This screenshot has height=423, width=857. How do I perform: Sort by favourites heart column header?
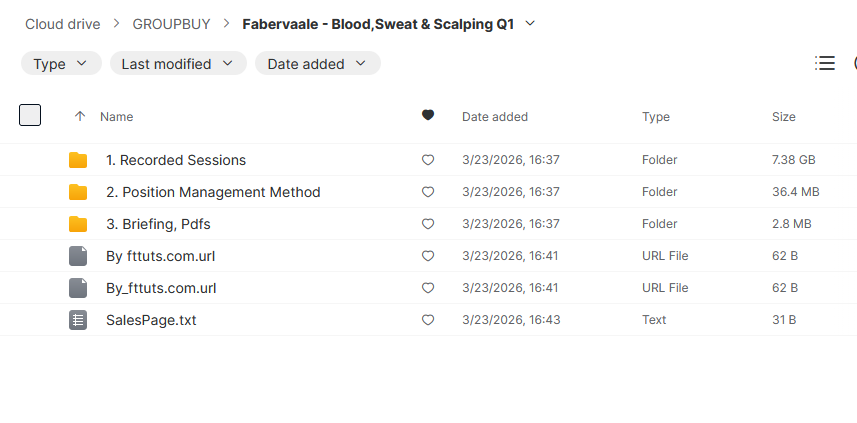[428, 116]
